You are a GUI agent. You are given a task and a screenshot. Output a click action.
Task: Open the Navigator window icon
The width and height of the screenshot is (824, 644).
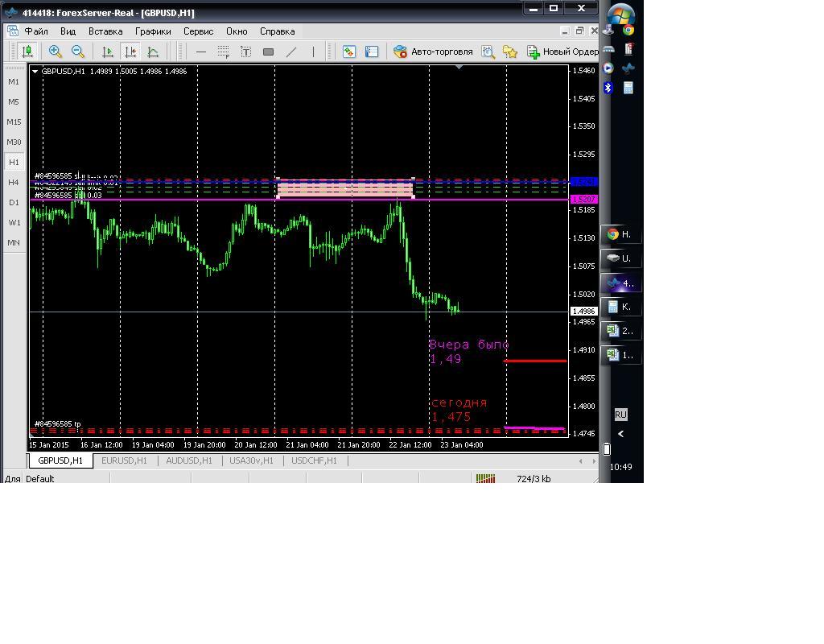(x=372, y=52)
